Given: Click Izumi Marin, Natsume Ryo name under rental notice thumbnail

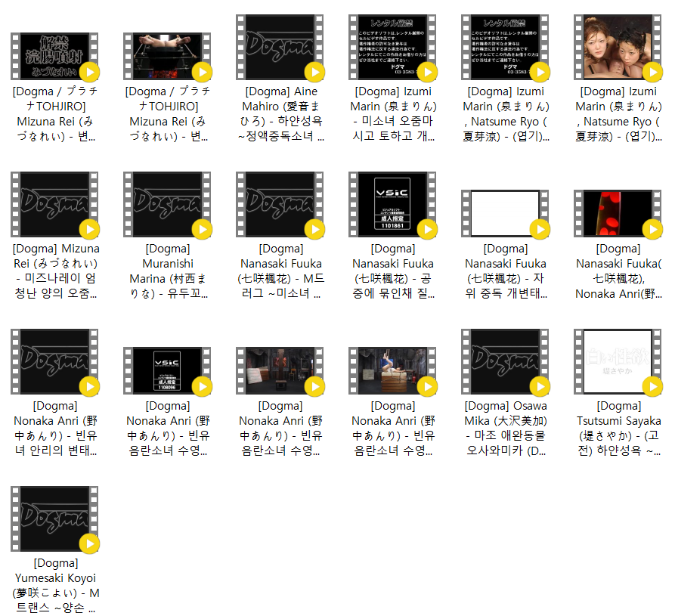Looking at the screenshot, I should pyautogui.click(x=506, y=114).
